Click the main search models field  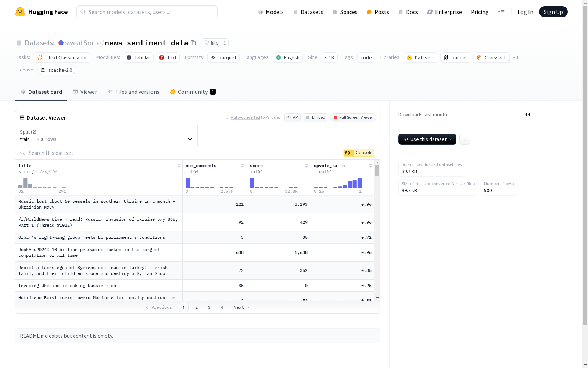[147, 12]
